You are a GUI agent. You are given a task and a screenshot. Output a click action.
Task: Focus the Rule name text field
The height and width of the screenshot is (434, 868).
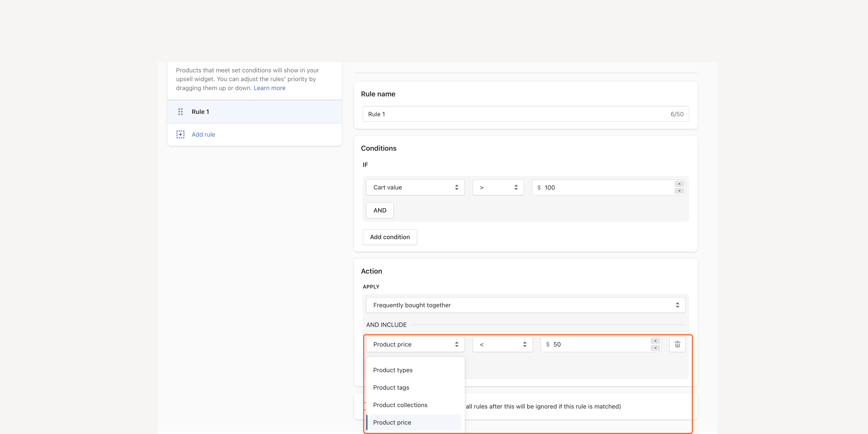click(525, 114)
